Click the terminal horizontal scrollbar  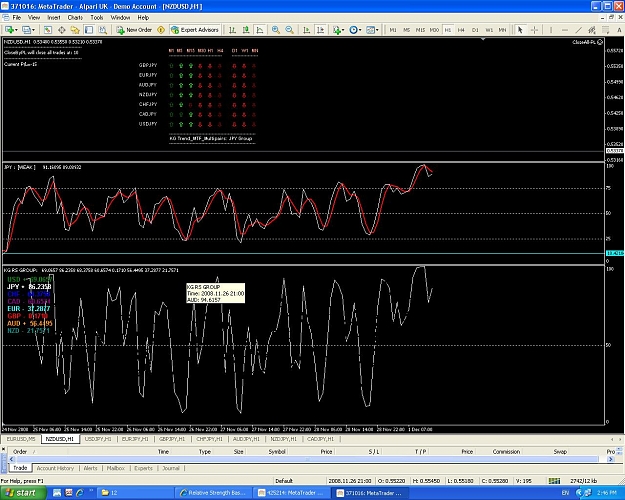tap(307, 459)
